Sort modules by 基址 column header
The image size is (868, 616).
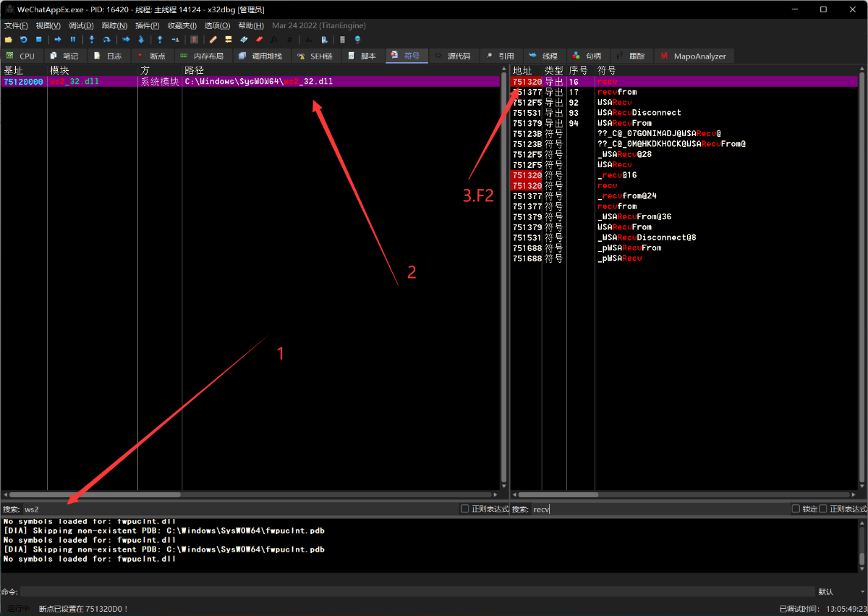click(x=24, y=70)
